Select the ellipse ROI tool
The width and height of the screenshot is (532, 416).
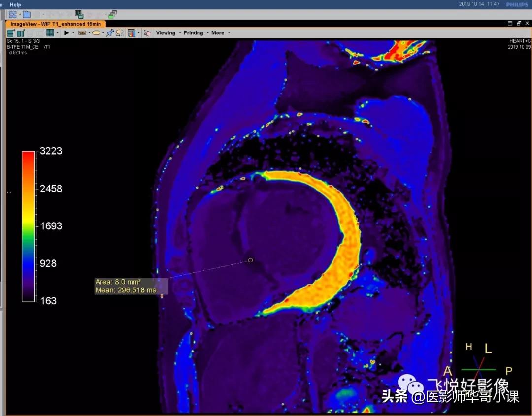pyautogui.click(x=96, y=33)
